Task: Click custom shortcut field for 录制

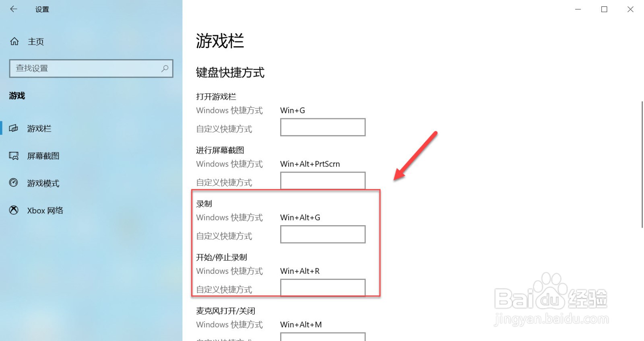Action: coord(323,234)
